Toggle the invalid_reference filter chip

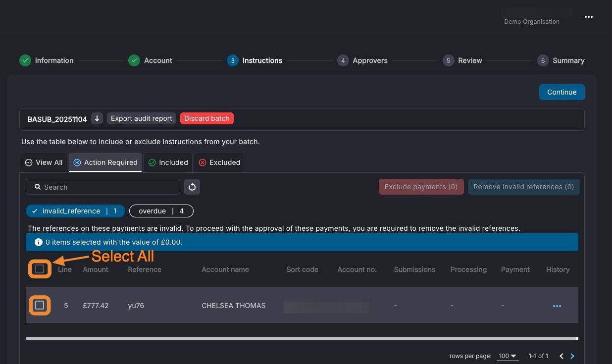(x=75, y=211)
